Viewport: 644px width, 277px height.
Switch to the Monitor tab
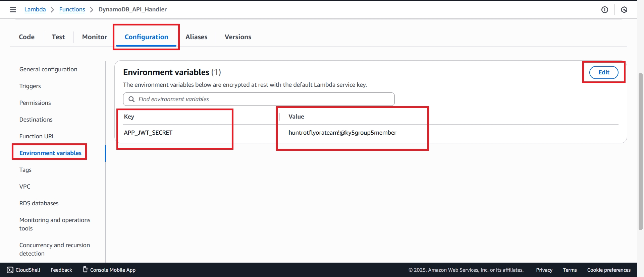tap(95, 37)
